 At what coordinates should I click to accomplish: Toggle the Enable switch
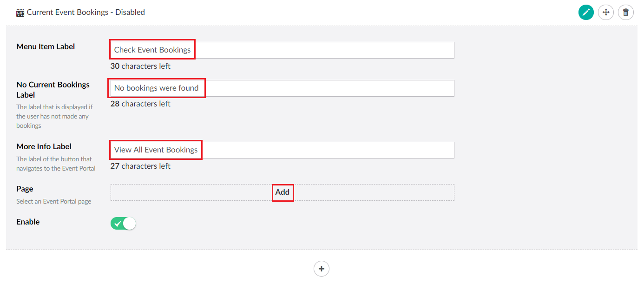tap(123, 224)
